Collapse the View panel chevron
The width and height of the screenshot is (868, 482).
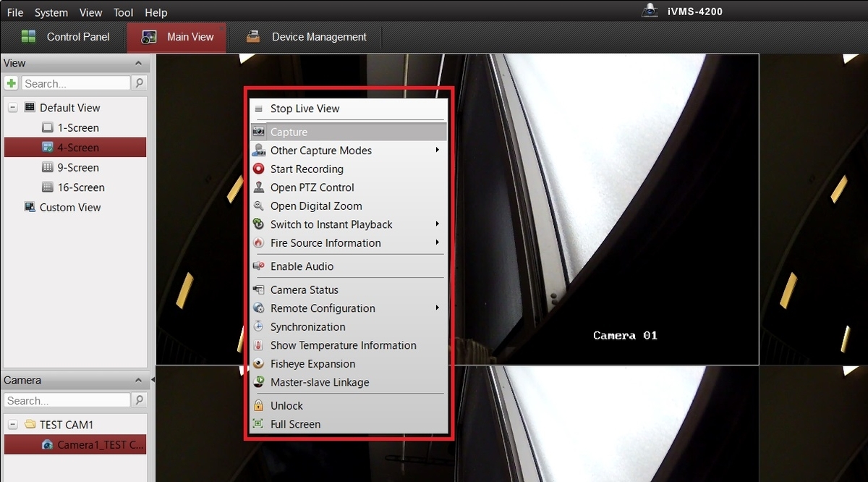(x=138, y=64)
